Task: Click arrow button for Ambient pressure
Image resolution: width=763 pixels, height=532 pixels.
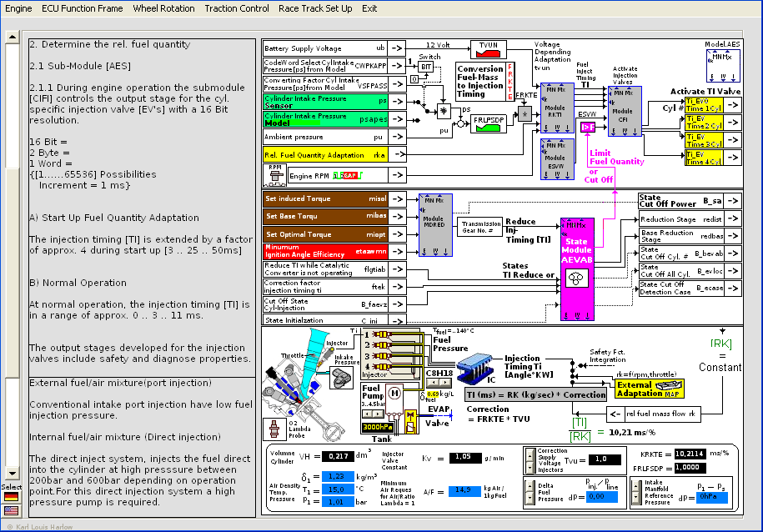Action: pyautogui.click(x=397, y=137)
